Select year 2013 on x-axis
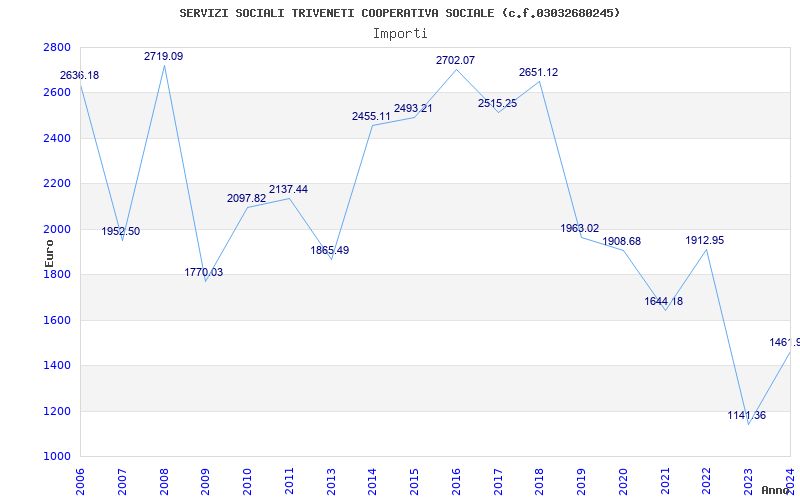The image size is (800, 500). (331, 482)
